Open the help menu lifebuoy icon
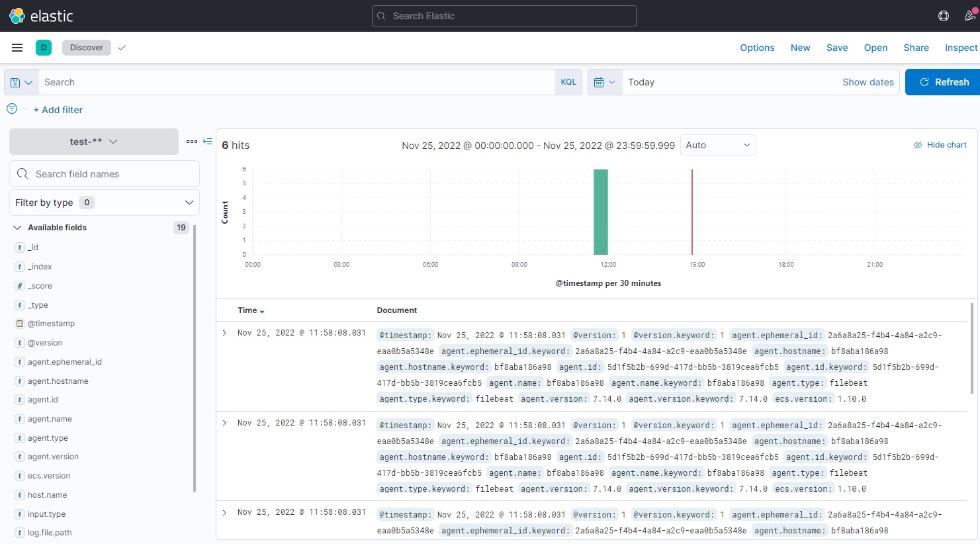The image size is (980, 544). (944, 16)
